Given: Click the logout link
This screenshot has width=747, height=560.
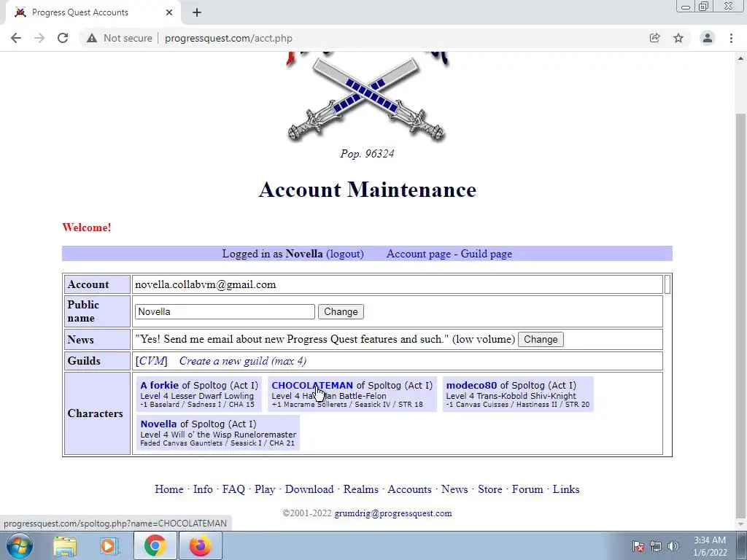Looking at the screenshot, I should click(345, 254).
